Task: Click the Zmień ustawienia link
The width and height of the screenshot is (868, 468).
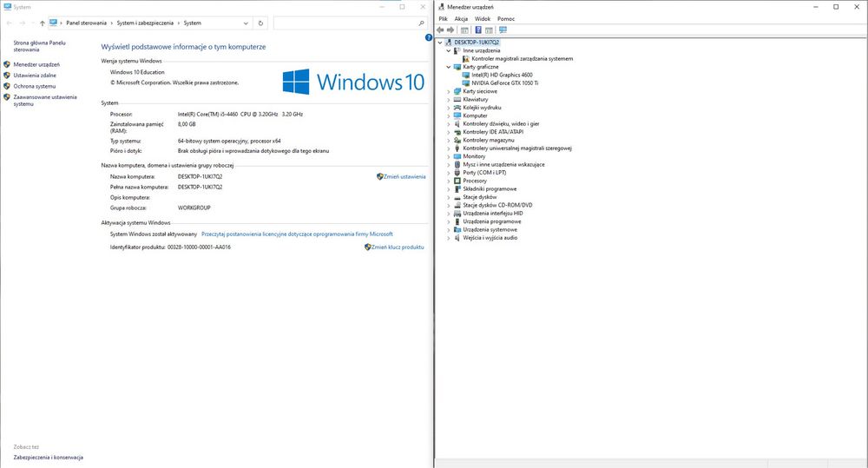Action: click(404, 176)
